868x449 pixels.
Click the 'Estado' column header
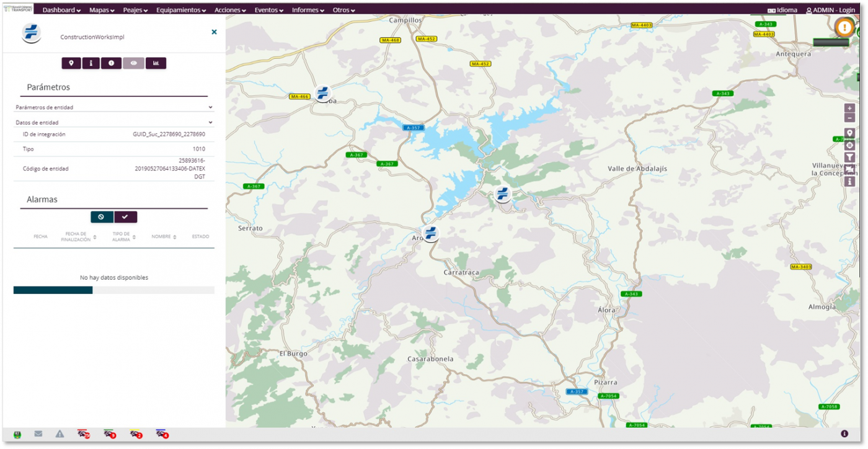pos(200,237)
